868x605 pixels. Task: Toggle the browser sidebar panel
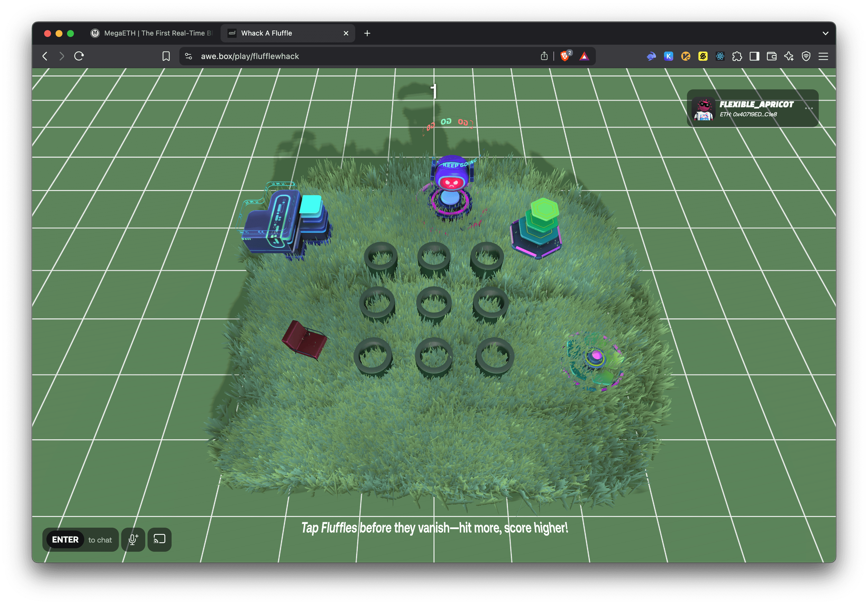tap(754, 56)
